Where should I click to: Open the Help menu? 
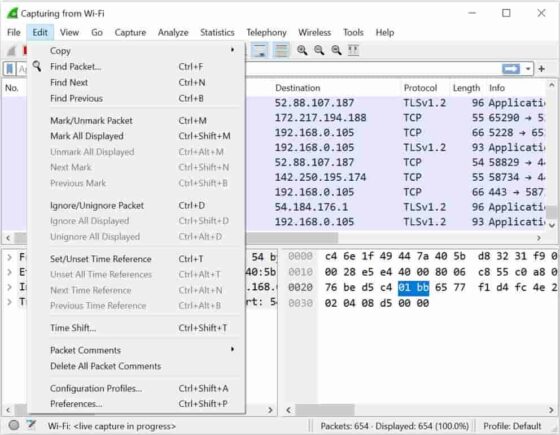coord(385,32)
